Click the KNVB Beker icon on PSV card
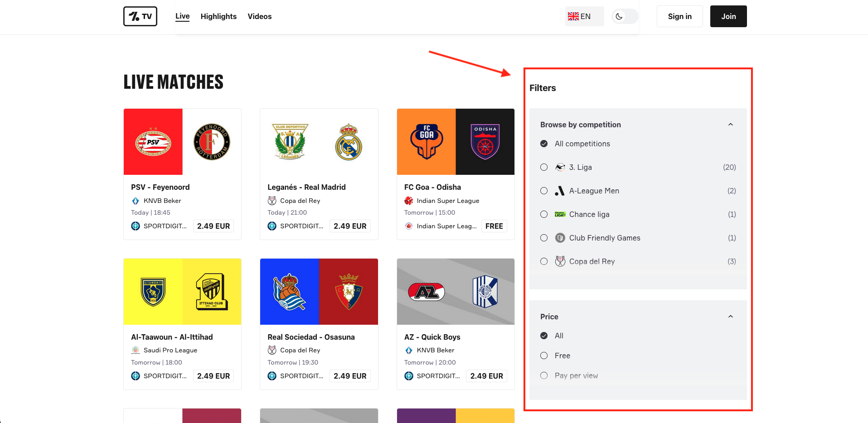Image resolution: width=868 pixels, height=423 pixels. coord(135,201)
